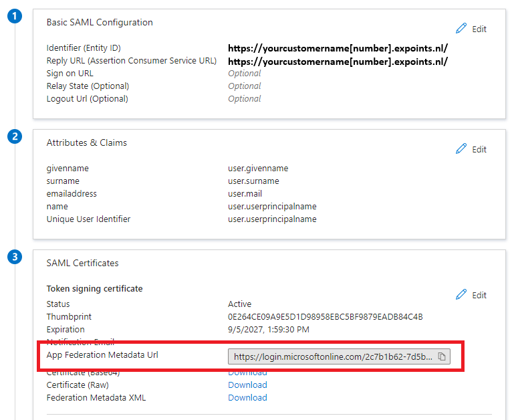Click the pencil icon in Basic SAML Configuration

point(461,28)
